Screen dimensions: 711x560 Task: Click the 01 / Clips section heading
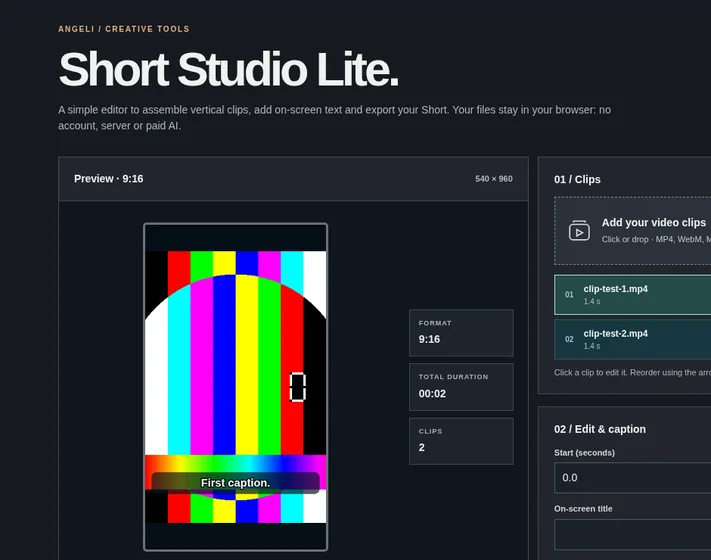coord(577,180)
